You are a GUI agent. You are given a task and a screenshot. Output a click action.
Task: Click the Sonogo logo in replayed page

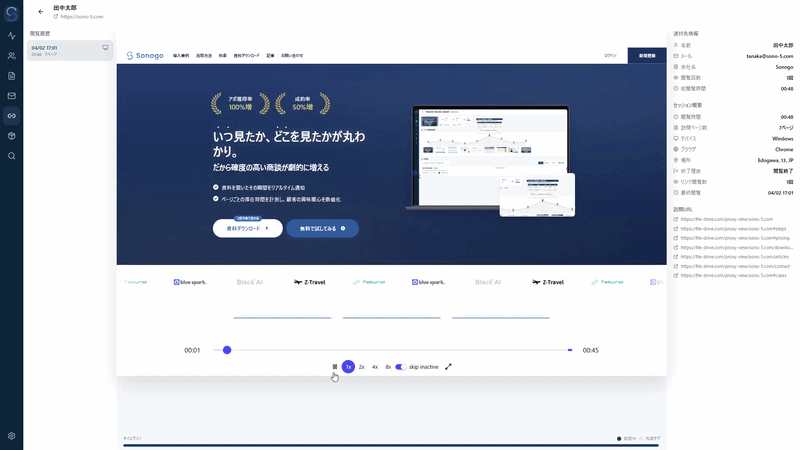[x=145, y=55]
